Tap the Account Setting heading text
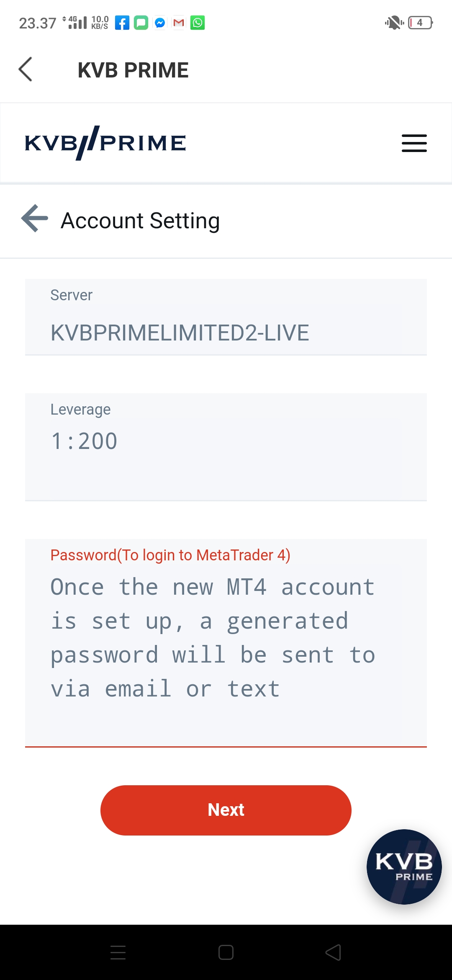 coord(140,221)
